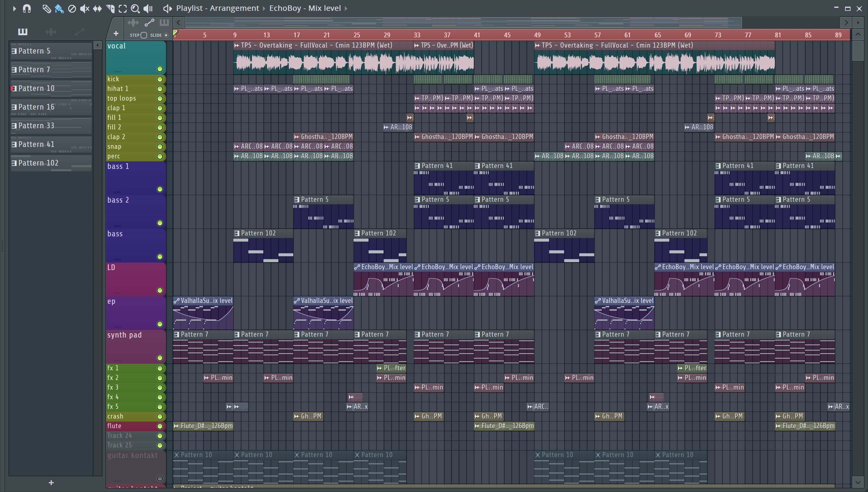Select the Zoom magnifier tool
The image size is (868, 492).
click(x=135, y=8)
